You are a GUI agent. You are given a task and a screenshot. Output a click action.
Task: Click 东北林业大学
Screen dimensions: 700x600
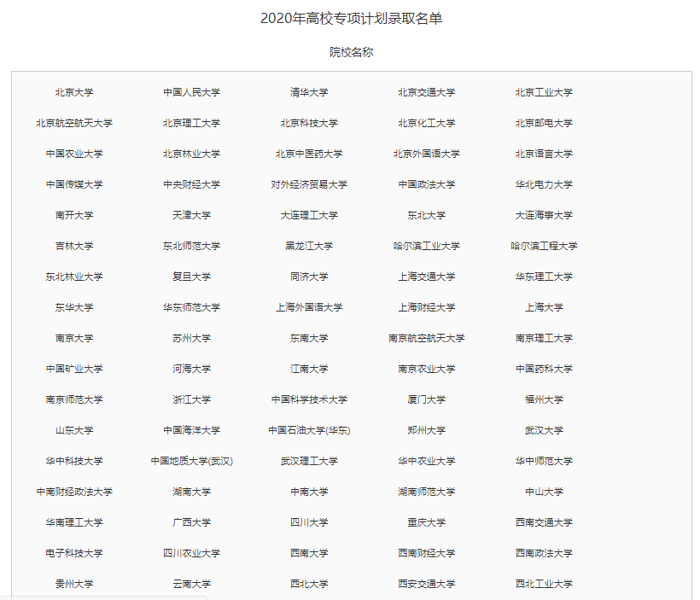point(74,277)
